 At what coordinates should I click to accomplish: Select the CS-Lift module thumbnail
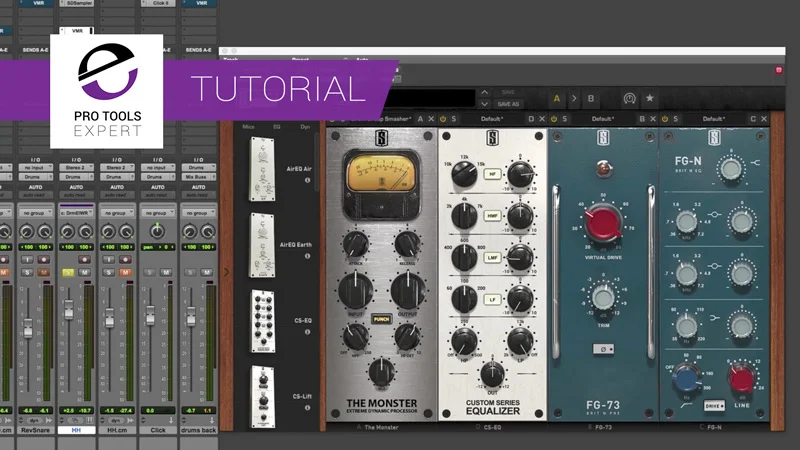[263, 397]
